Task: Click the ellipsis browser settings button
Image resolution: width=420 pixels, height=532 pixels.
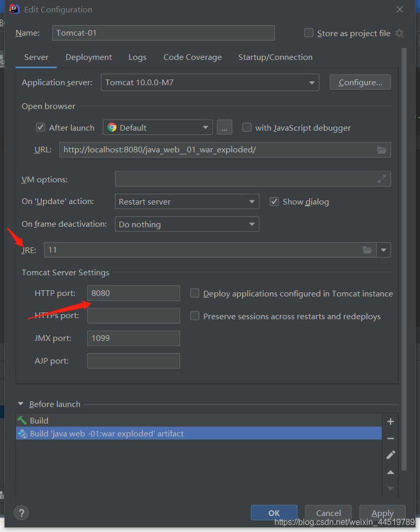Action: coord(224,128)
